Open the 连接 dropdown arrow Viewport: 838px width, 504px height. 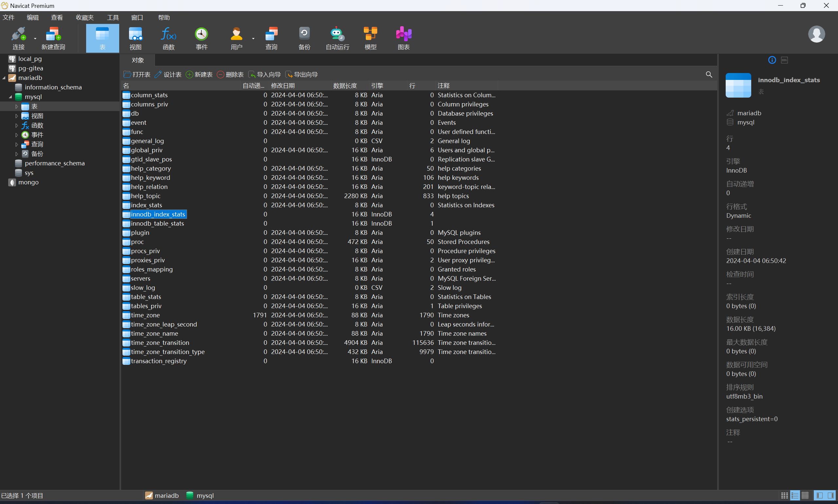pos(35,39)
